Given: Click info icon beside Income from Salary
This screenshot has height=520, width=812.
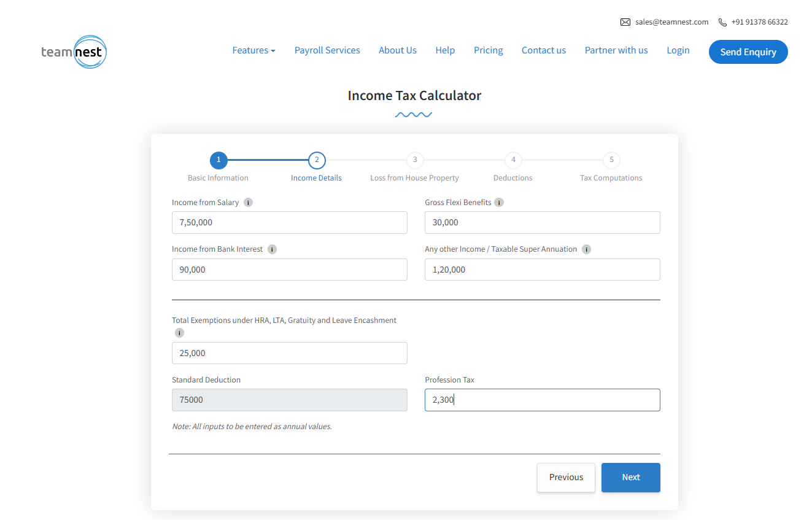Looking at the screenshot, I should [x=248, y=203].
